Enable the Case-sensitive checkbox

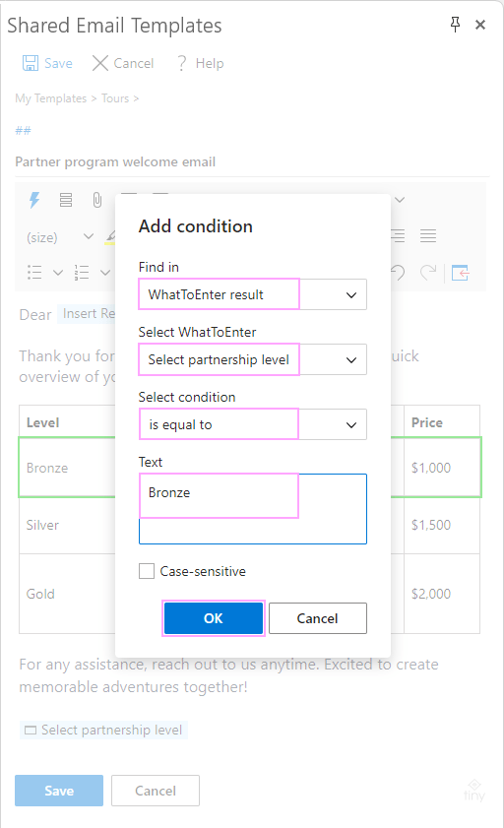[147, 571]
